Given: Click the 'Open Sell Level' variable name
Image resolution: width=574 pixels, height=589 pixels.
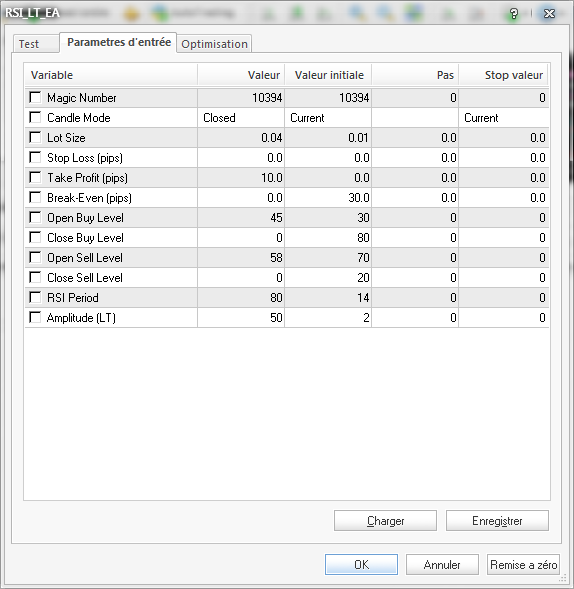Looking at the screenshot, I should [x=85, y=258].
